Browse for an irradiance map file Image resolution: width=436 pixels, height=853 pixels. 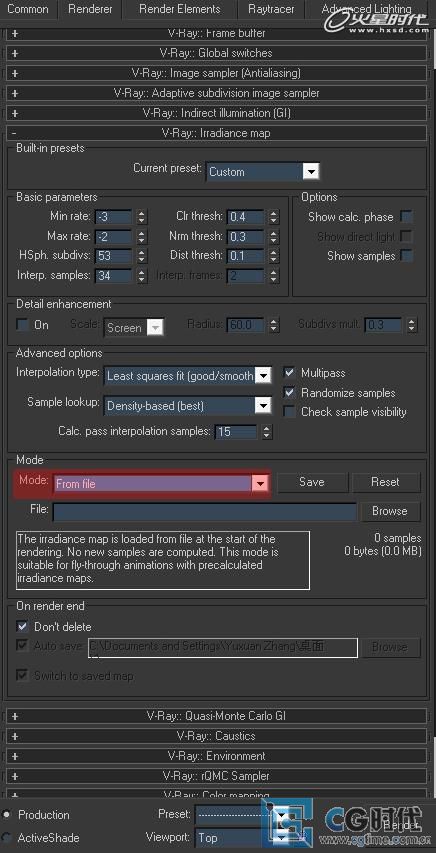coord(390,511)
